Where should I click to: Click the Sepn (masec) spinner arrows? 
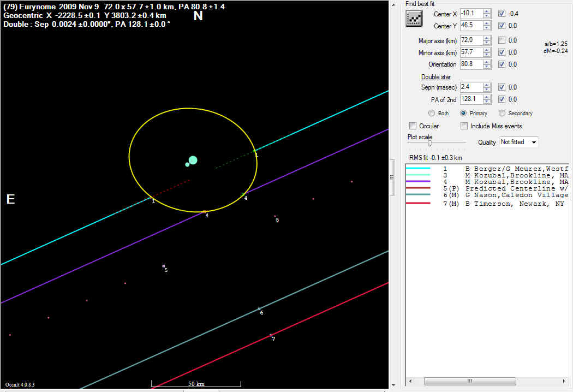[487, 87]
